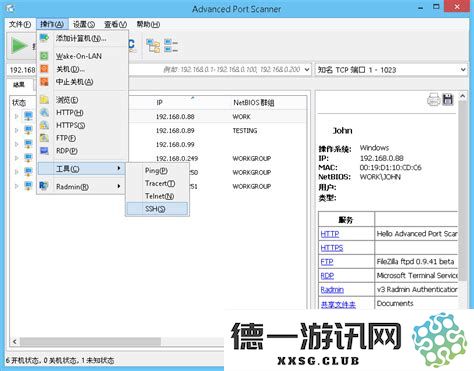Select Ping(P) in tools submenu
This screenshot has width=474, height=371.
click(x=157, y=170)
